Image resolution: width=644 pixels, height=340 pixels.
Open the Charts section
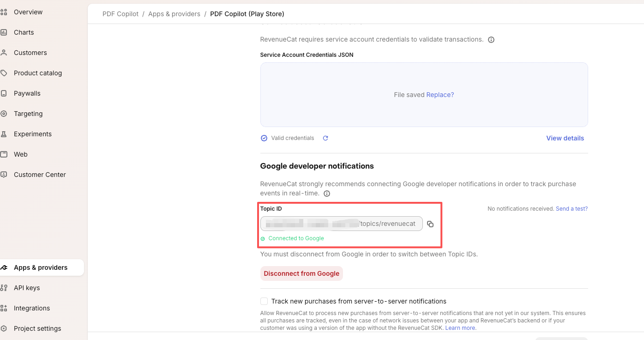tap(24, 32)
